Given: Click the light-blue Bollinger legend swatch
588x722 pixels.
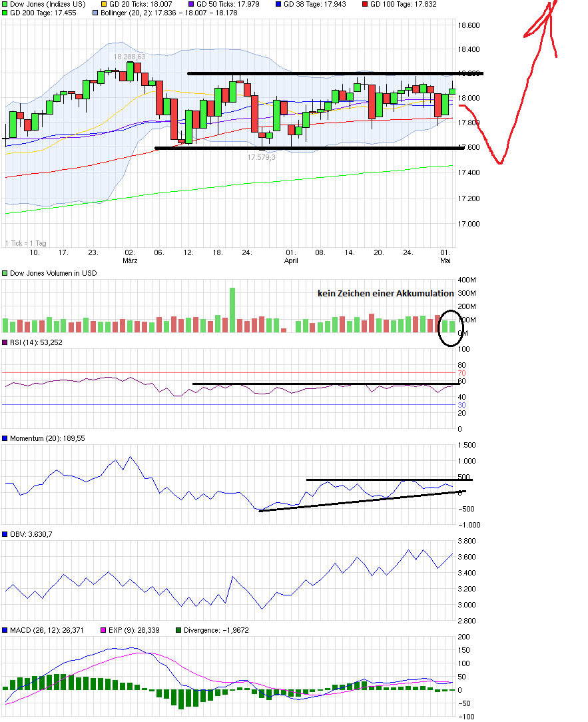Looking at the screenshot, I should [95, 13].
